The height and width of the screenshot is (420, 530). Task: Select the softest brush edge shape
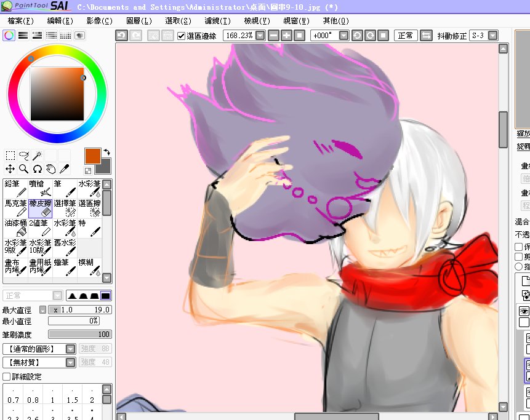72,296
